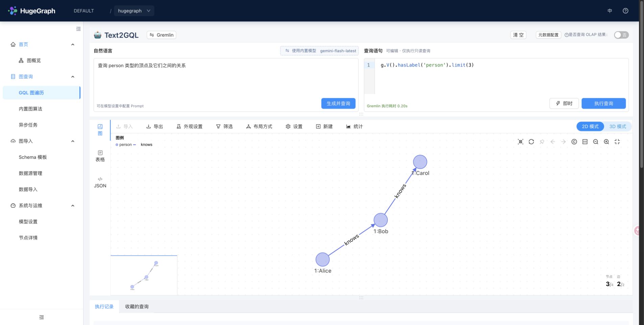Open 外观设置 appearance settings
This screenshot has width=644, height=325.
click(x=189, y=127)
